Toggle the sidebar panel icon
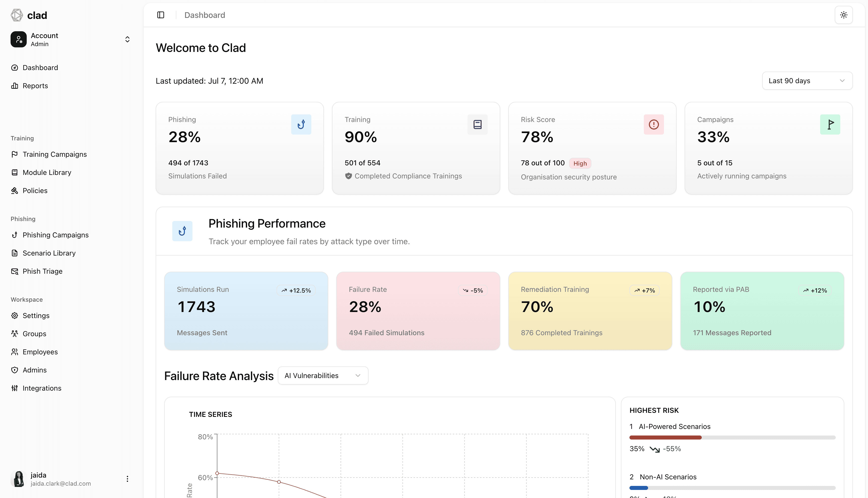The height and width of the screenshot is (498, 868). (x=161, y=15)
